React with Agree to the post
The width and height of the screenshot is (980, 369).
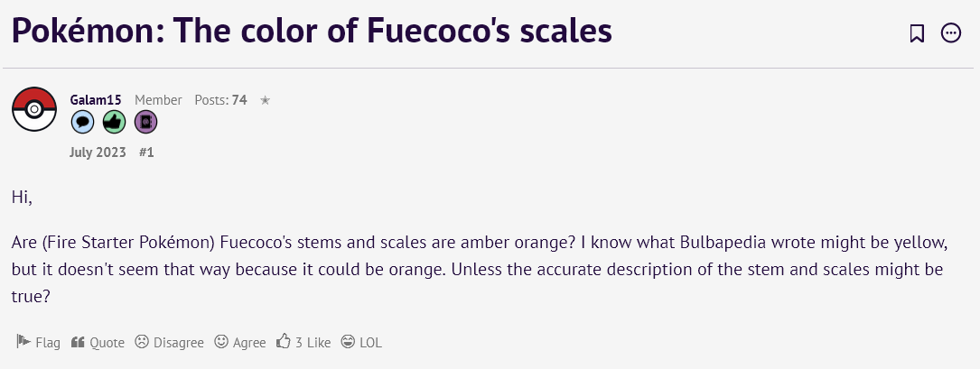pos(240,342)
